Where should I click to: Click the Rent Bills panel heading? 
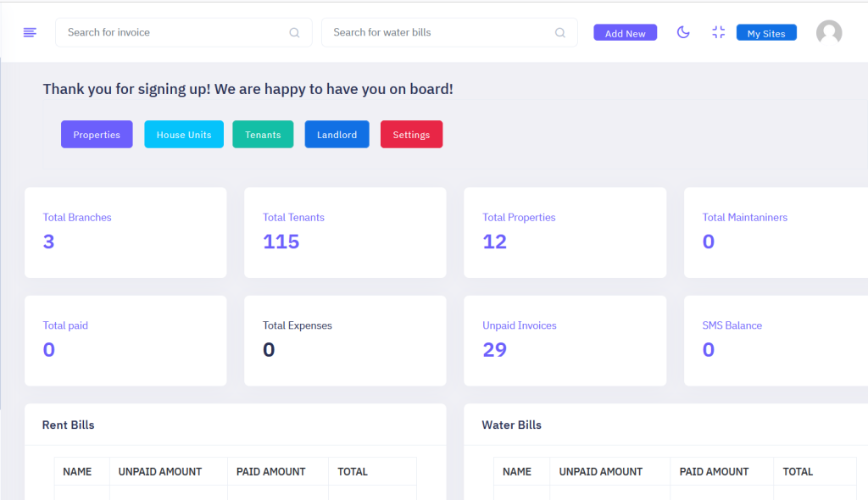[68, 425]
